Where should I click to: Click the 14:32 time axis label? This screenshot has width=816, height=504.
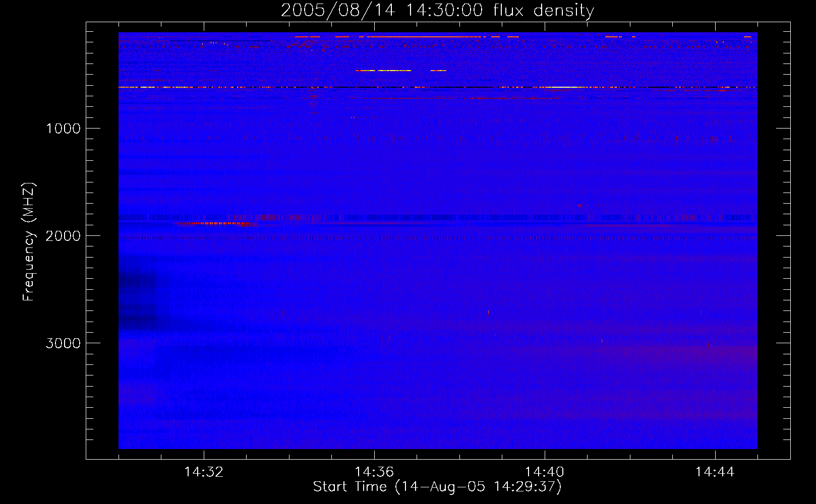(x=204, y=472)
